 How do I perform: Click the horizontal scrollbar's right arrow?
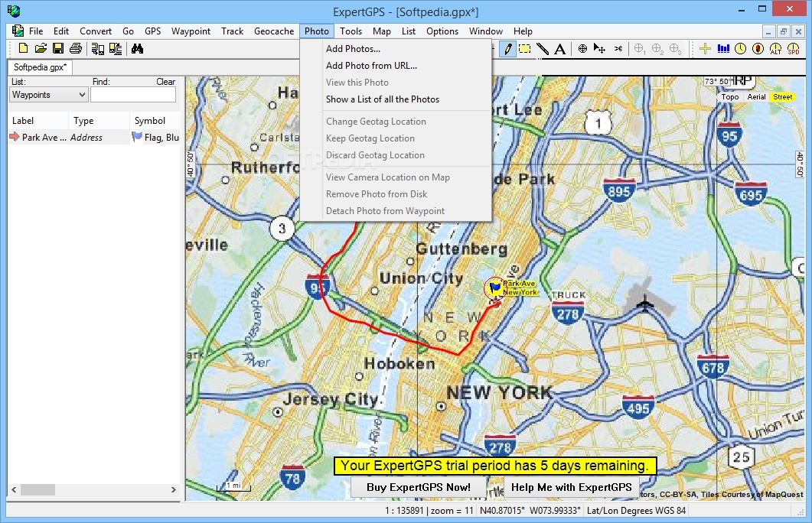pyautogui.click(x=174, y=489)
